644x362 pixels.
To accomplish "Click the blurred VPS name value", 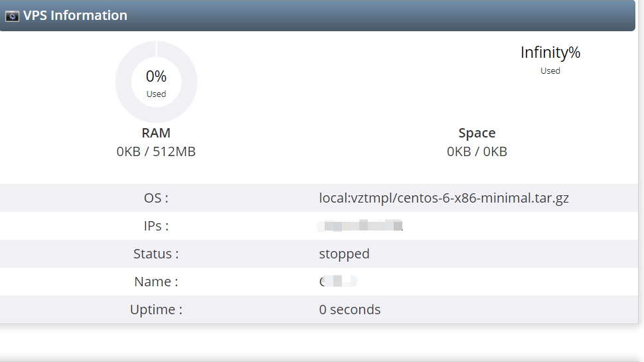I will pos(338,282).
